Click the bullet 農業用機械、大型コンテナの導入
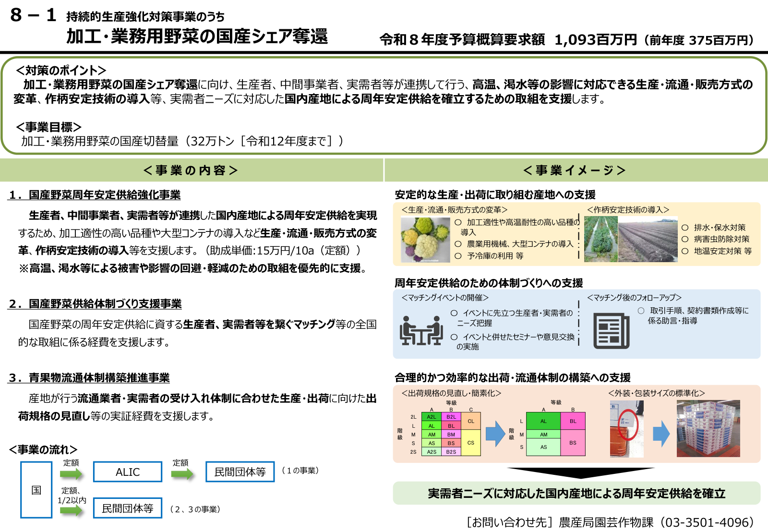This screenshot has height=532, width=768. tap(514, 244)
